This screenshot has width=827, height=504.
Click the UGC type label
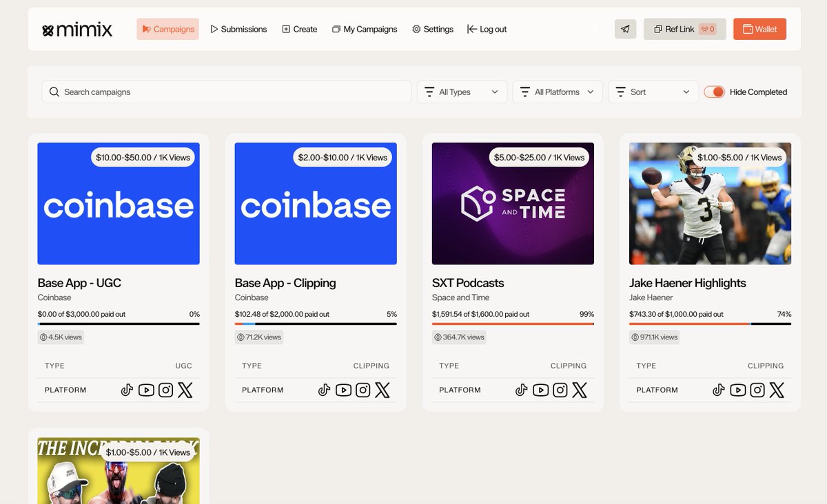click(x=184, y=366)
